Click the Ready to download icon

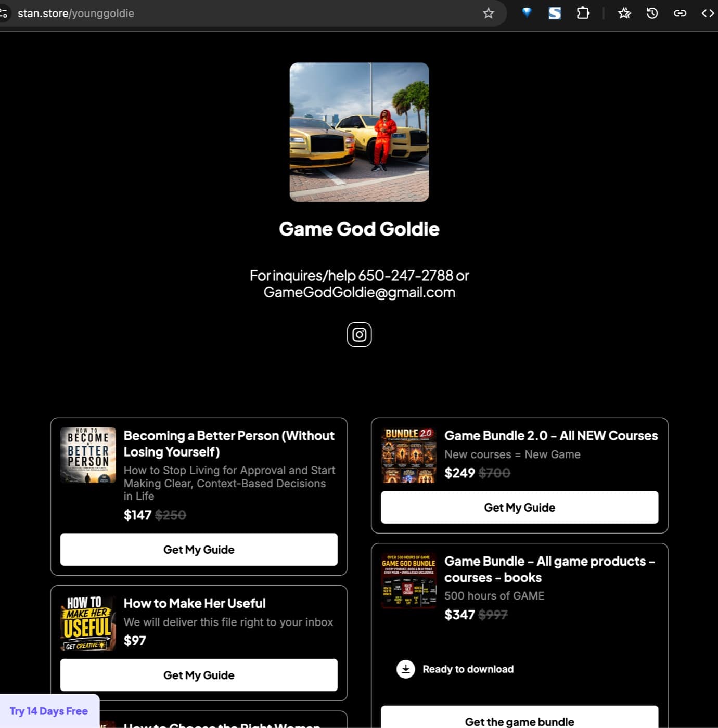click(406, 669)
